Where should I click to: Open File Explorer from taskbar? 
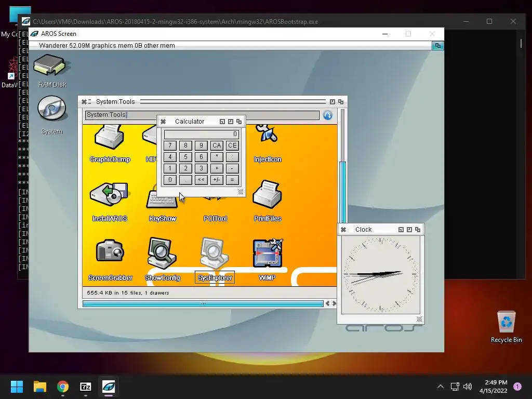coord(39,387)
